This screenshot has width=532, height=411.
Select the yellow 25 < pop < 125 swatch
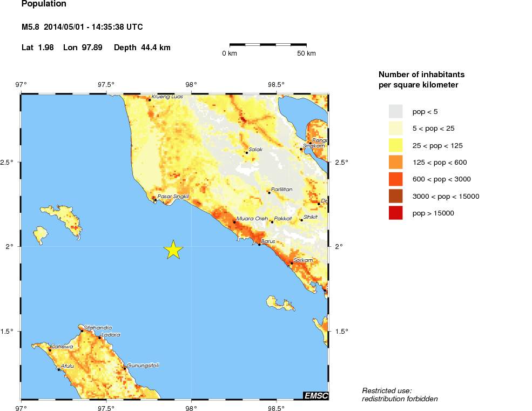[x=396, y=145]
